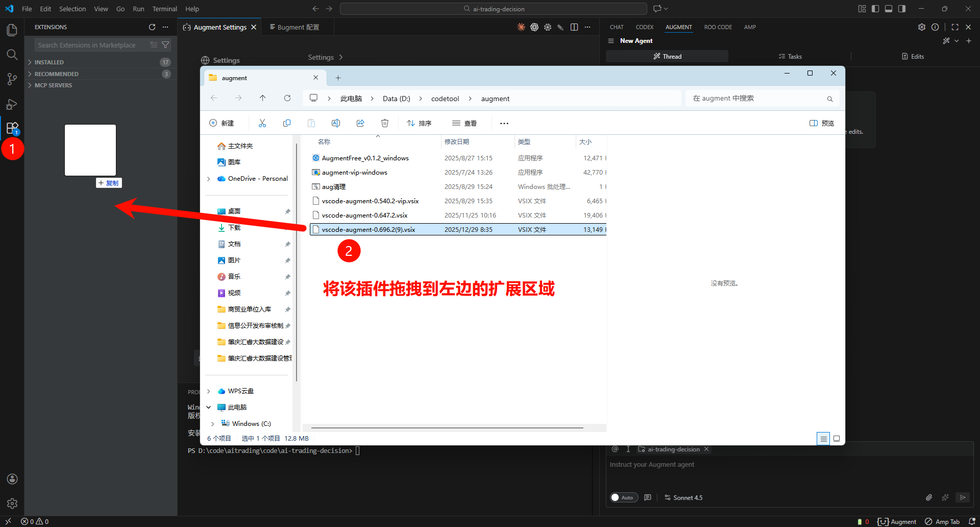Click the enhance prompt sparkle icon

tap(945, 497)
